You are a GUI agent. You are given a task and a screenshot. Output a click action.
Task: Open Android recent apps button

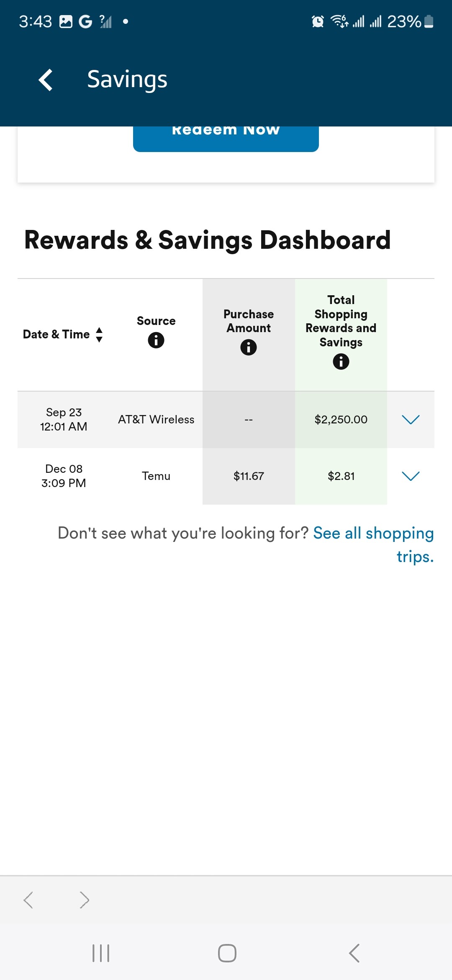pyautogui.click(x=101, y=953)
